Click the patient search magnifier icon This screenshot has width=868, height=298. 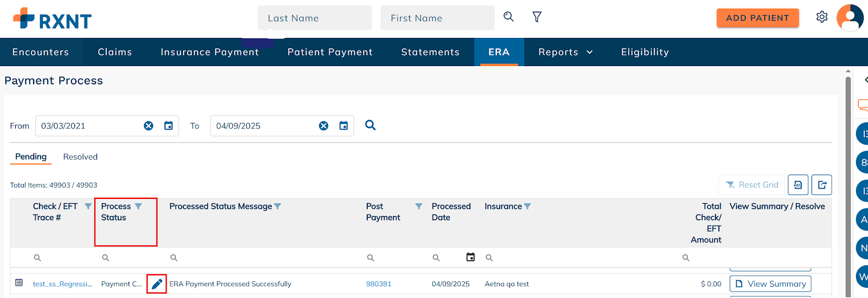(x=508, y=17)
